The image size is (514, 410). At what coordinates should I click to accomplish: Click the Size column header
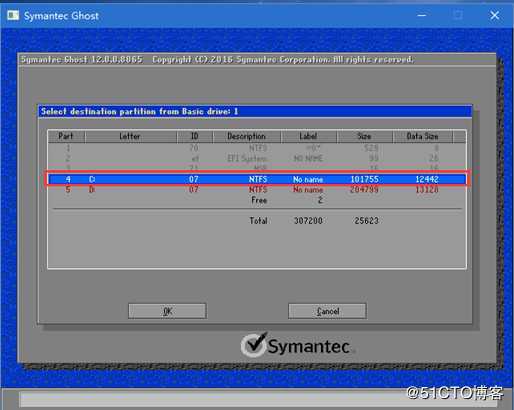[364, 136]
